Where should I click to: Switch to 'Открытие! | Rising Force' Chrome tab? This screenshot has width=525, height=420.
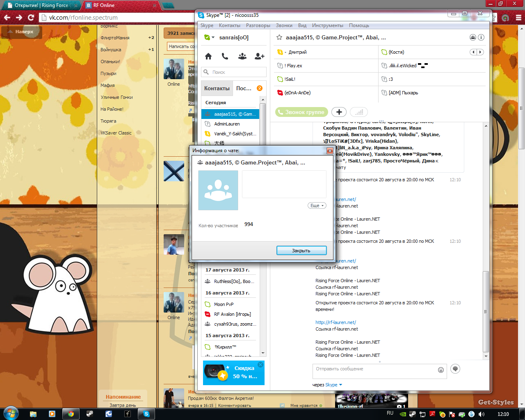41,5
